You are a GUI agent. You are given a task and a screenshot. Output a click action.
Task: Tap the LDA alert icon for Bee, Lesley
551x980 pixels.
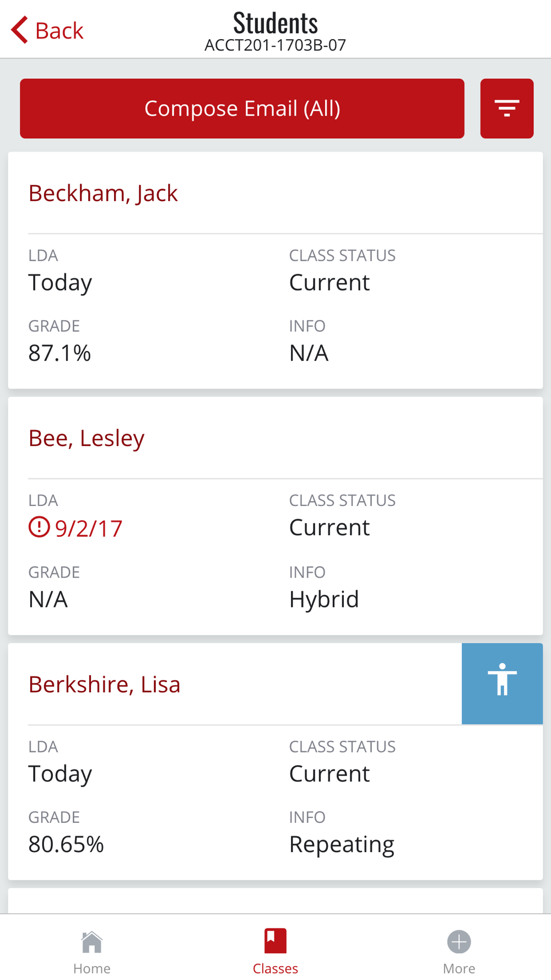(x=39, y=527)
